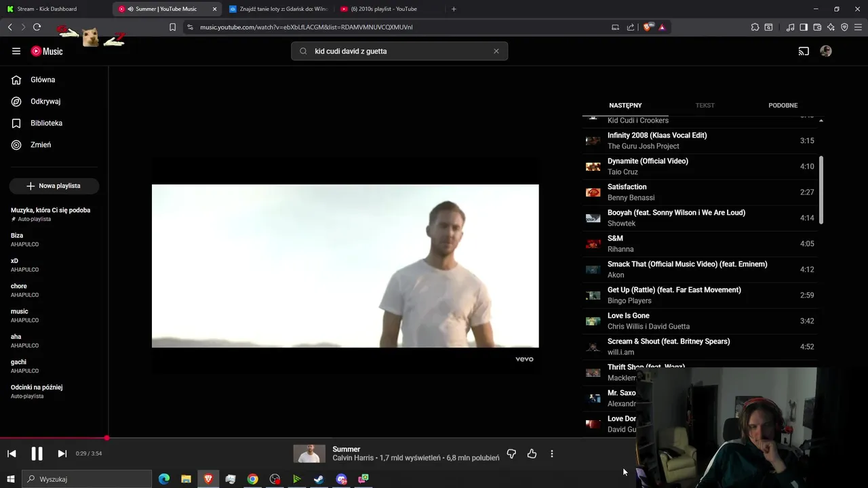Open Brave Leo AI icon
This screenshot has width=868, height=488.
tap(831, 27)
